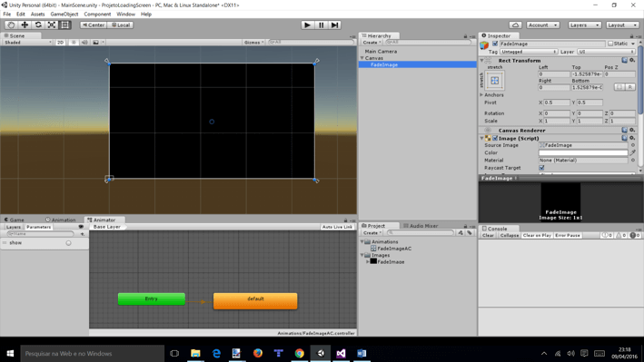This screenshot has width=644, height=362.
Task: Click Project search by type icon
Action: point(461,232)
